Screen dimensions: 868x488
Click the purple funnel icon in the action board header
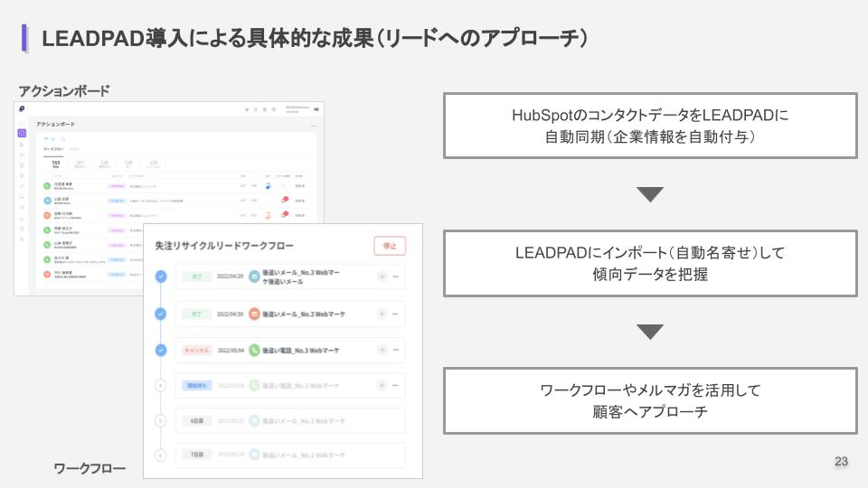point(247,109)
